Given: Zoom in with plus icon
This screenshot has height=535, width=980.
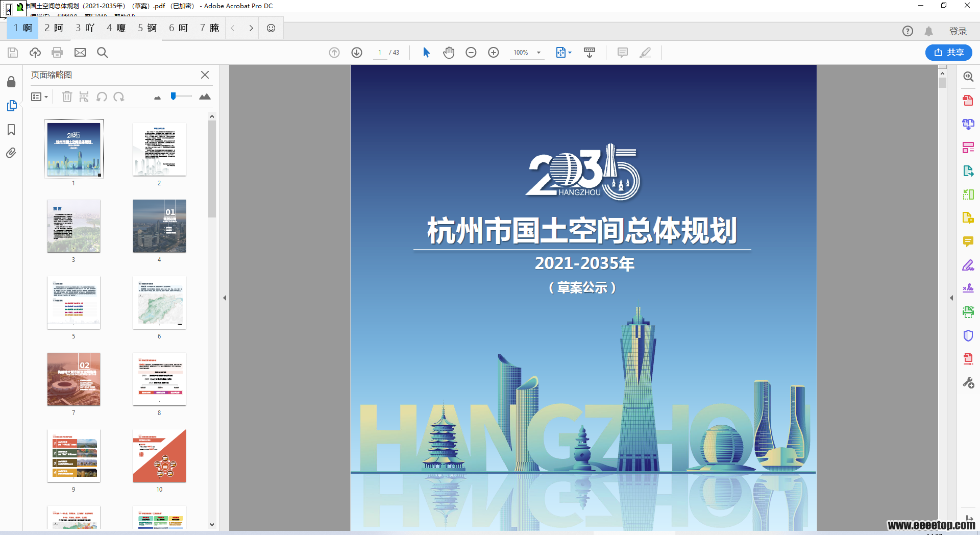Looking at the screenshot, I should click(x=494, y=53).
